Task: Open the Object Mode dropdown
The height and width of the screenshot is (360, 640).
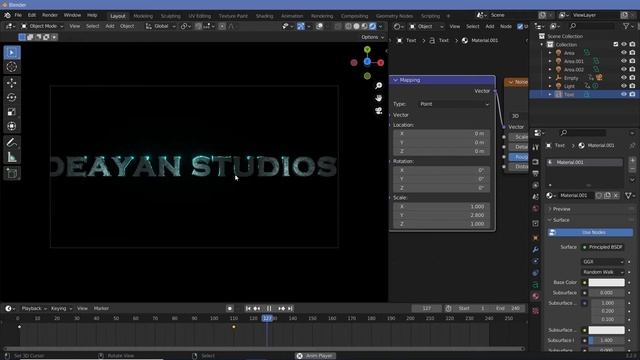Action: pyautogui.click(x=42, y=26)
